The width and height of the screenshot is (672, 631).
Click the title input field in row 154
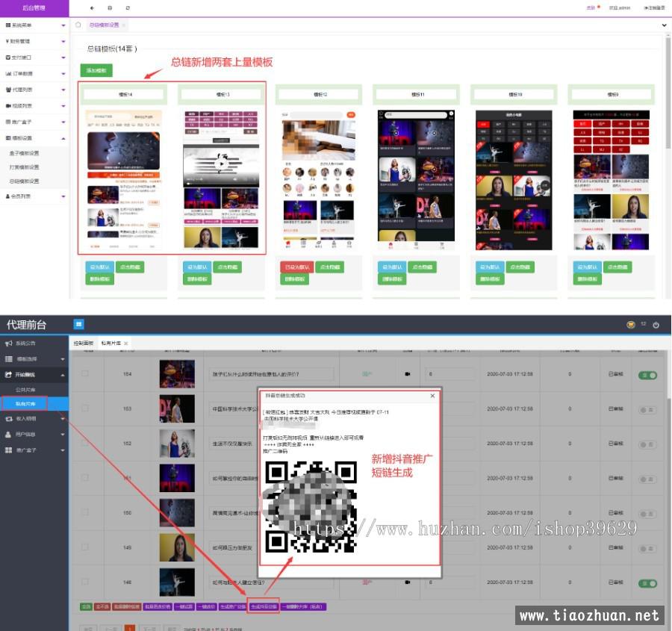click(271, 374)
